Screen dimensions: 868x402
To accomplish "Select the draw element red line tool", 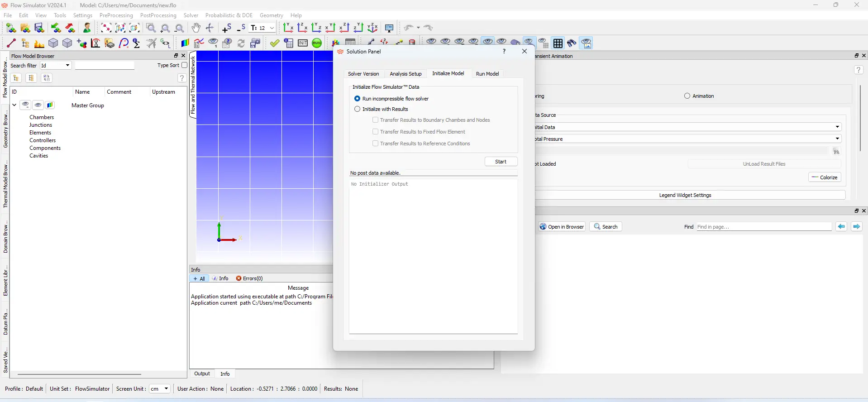I will coord(11,43).
